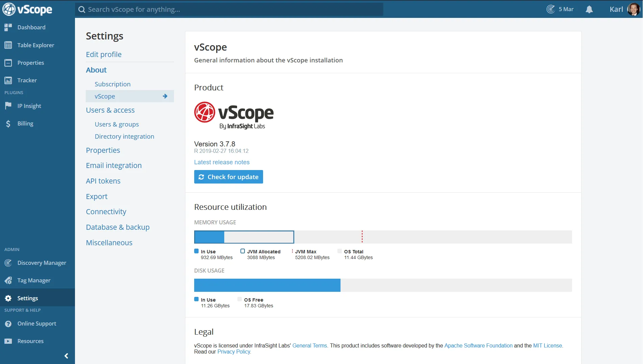The image size is (643, 364).
Task: Open Export settings
Action: (97, 196)
